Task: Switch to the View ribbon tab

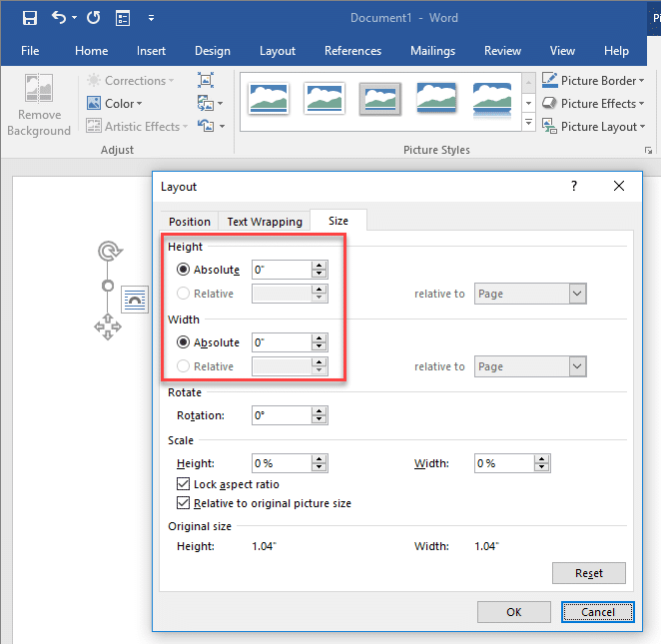Action: pos(562,51)
